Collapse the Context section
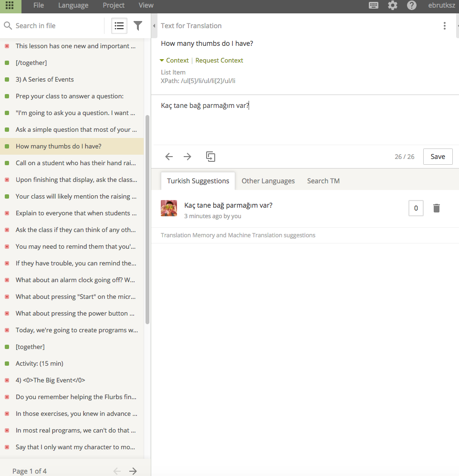This screenshot has width=459, height=476. [174, 61]
